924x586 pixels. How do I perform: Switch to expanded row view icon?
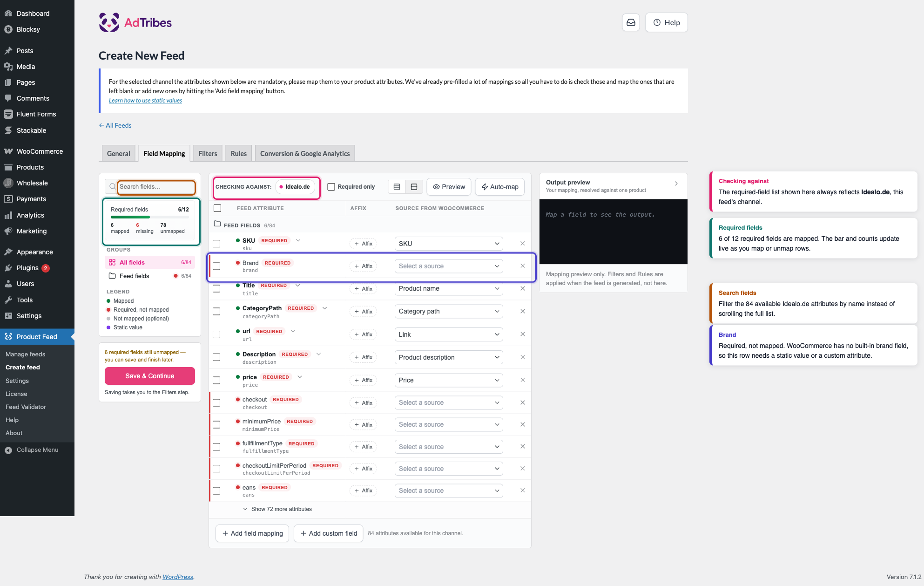414,187
